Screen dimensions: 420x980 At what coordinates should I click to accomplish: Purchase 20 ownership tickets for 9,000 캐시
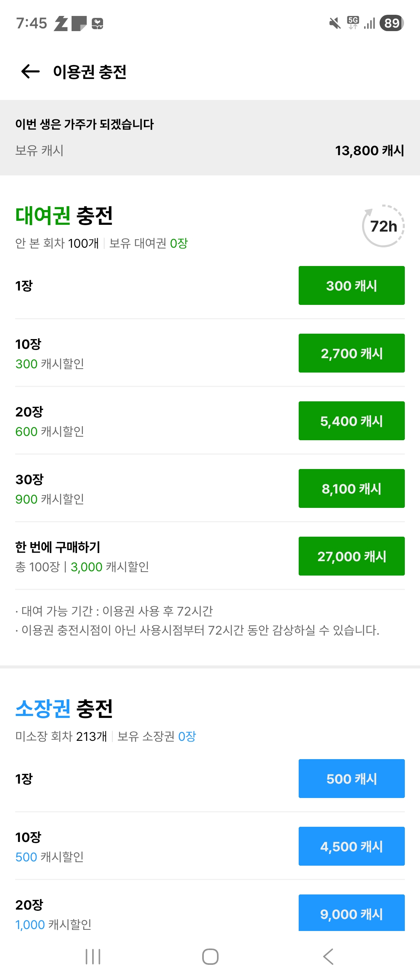[x=352, y=912]
